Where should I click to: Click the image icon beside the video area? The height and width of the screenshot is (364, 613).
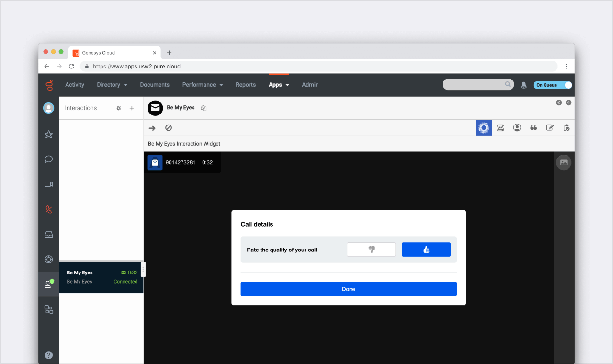pos(564,162)
